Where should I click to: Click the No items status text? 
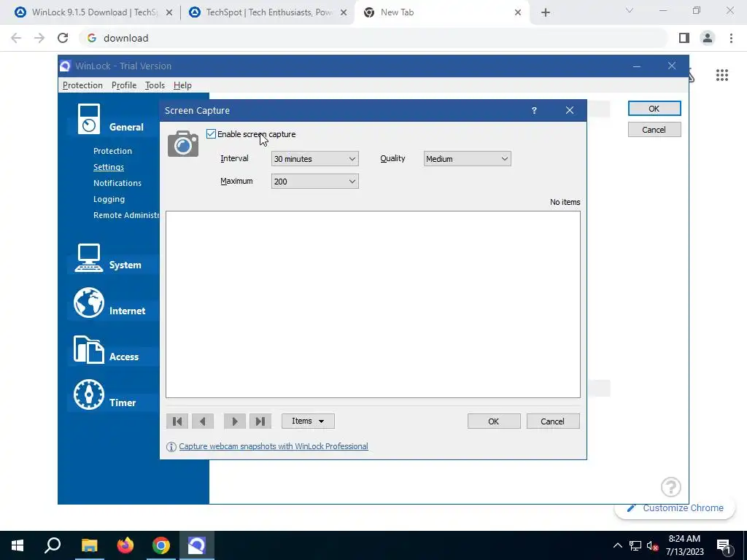pyautogui.click(x=565, y=203)
